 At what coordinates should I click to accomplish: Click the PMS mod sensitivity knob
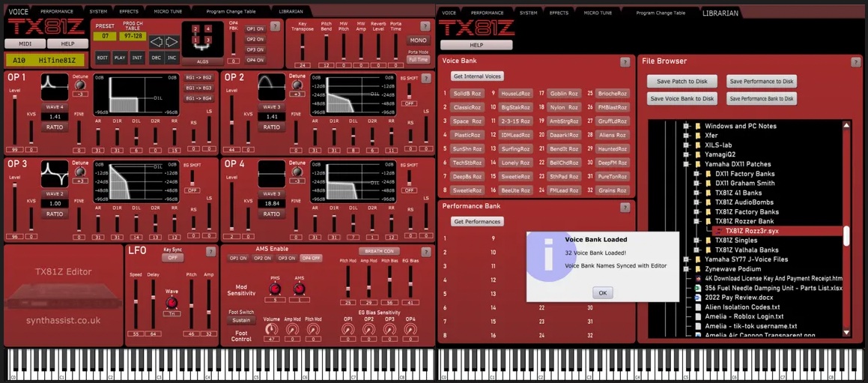[275, 289]
